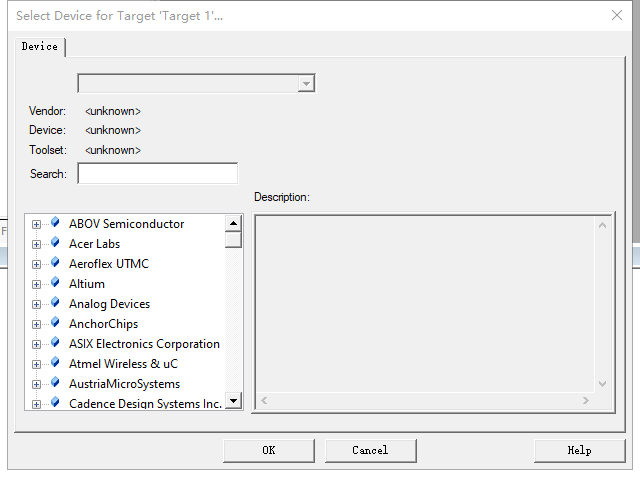
Task: Click the ASIX Electronics Corporation icon
Action: click(55, 344)
